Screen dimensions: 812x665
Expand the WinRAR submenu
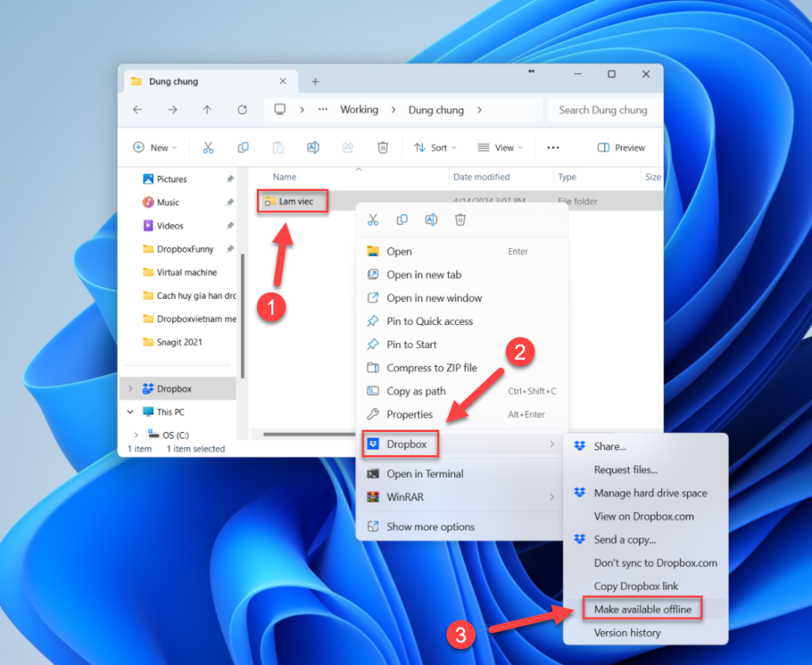pos(552,497)
